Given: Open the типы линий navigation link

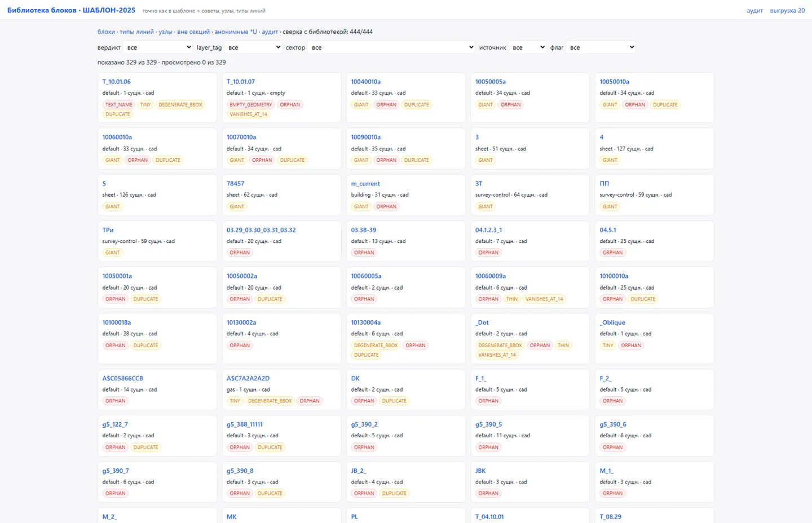Looking at the screenshot, I should 136,32.
